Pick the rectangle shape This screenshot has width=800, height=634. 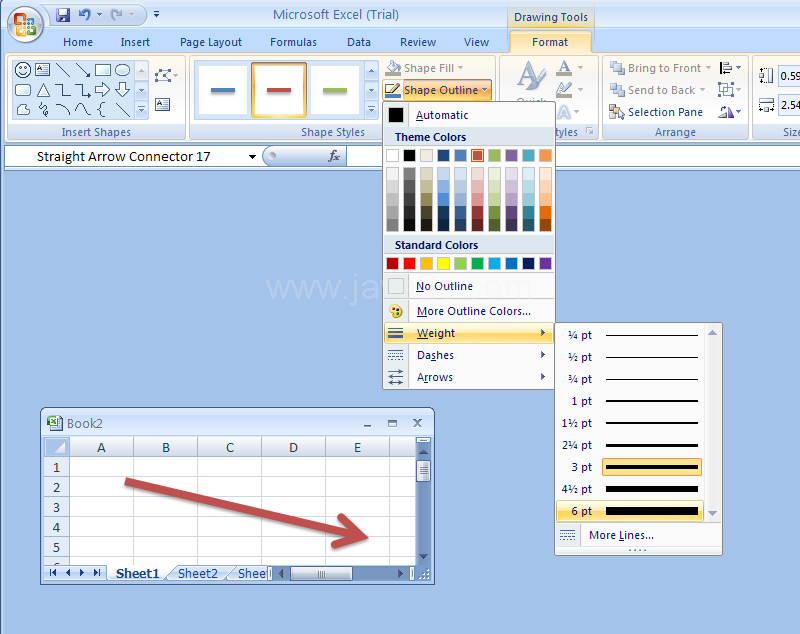coord(103,69)
